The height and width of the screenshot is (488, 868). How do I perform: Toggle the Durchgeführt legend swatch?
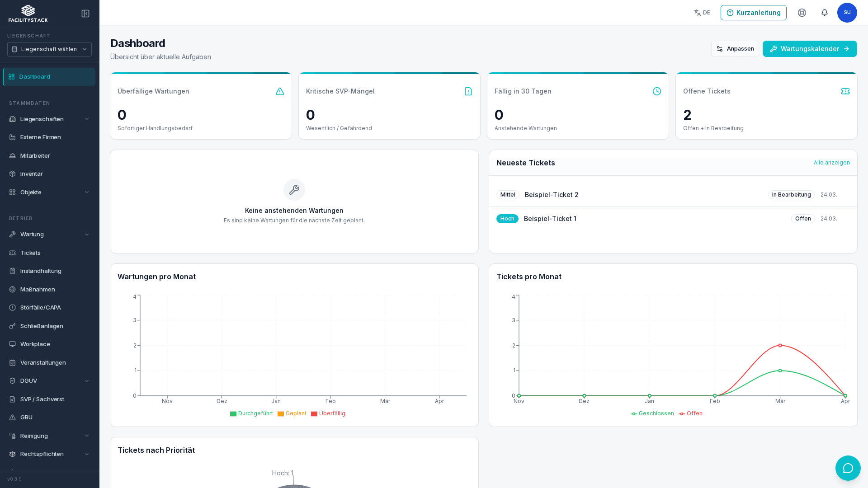pyautogui.click(x=233, y=414)
